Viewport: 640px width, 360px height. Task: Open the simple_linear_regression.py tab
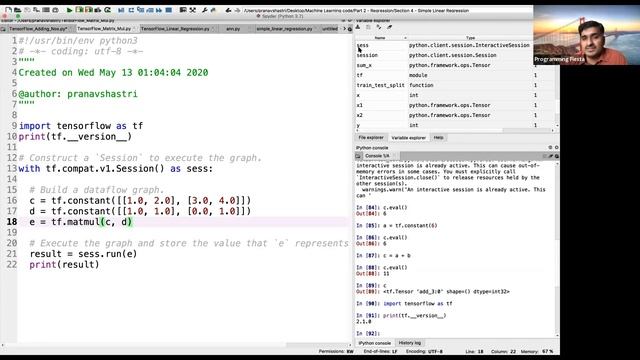point(284,29)
